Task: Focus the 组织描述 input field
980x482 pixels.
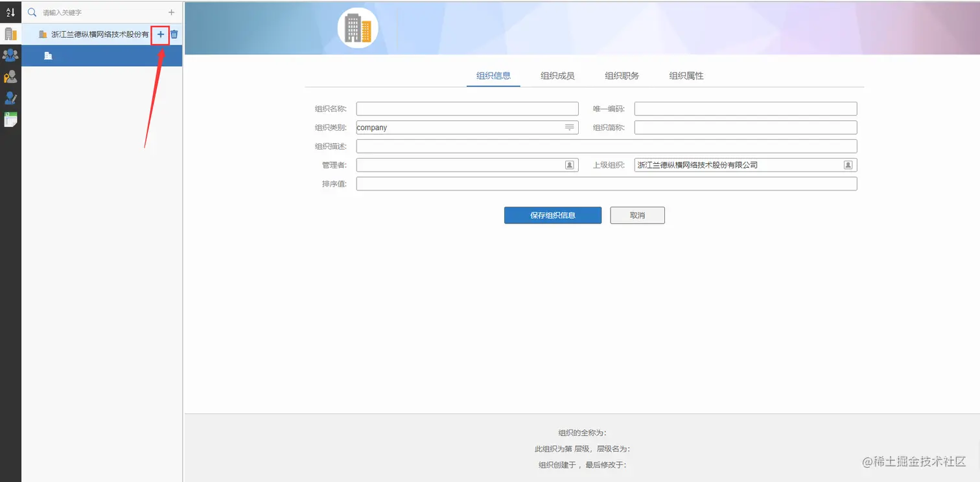Action: 607,146
